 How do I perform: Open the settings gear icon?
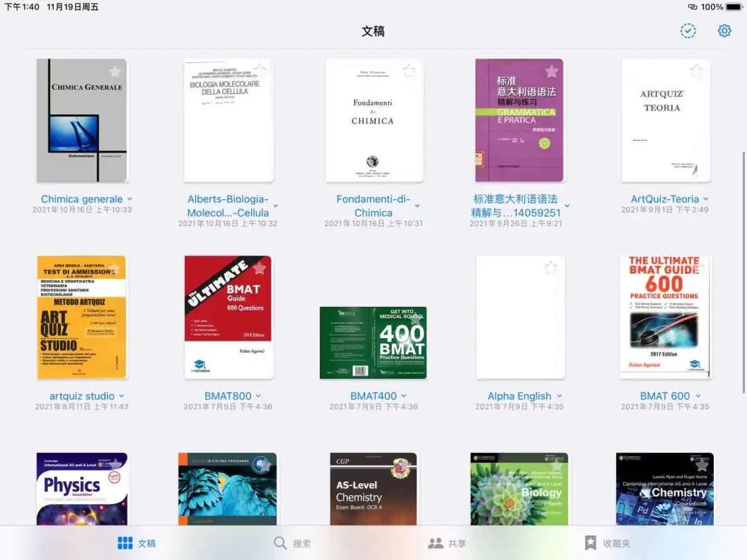(724, 31)
